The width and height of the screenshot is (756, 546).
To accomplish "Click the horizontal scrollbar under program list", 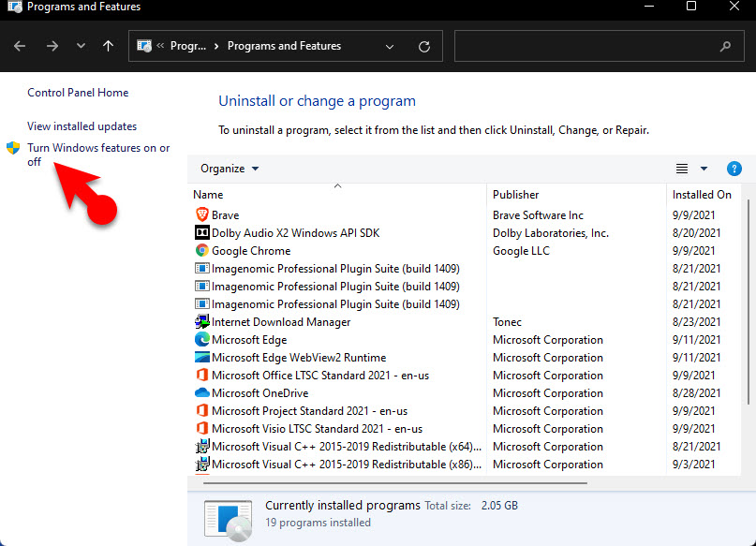I will tap(395, 482).
